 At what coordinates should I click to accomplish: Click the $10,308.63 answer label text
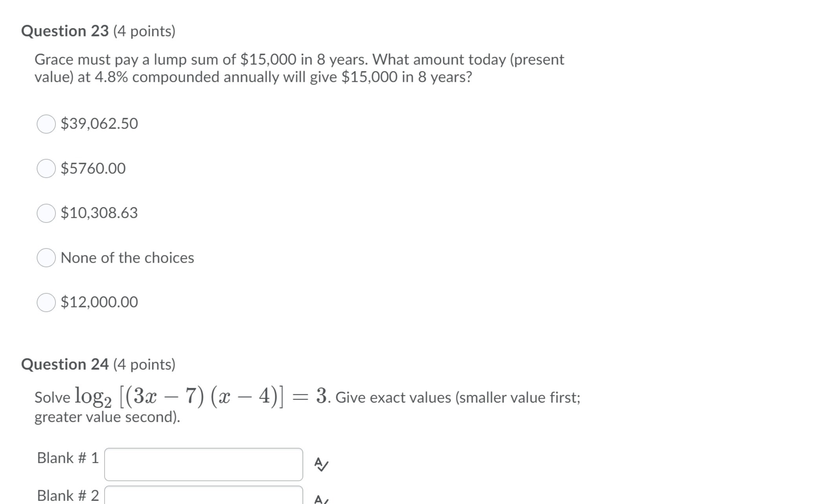tap(99, 213)
